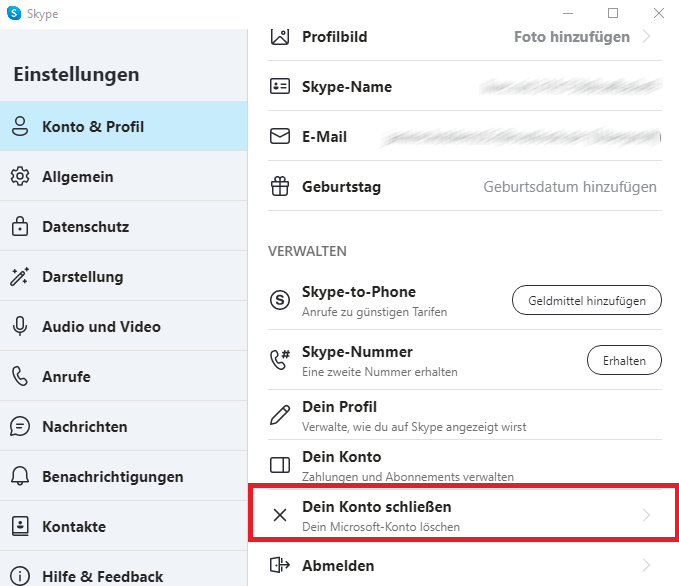Expand the Profilbild row chevron
The image size is (679, 586).
click(647, 36)
